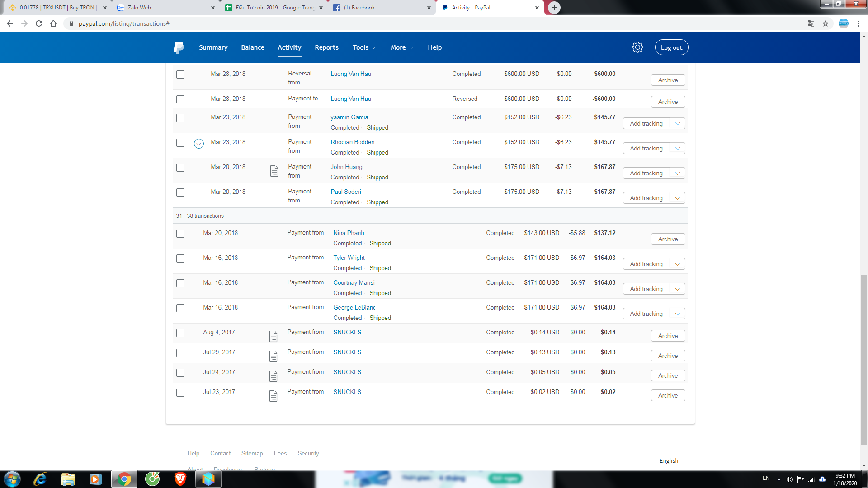Click the vertical page scrollbar thumb
The height and width of the screenshot is (488, 868).
point(864,359)
